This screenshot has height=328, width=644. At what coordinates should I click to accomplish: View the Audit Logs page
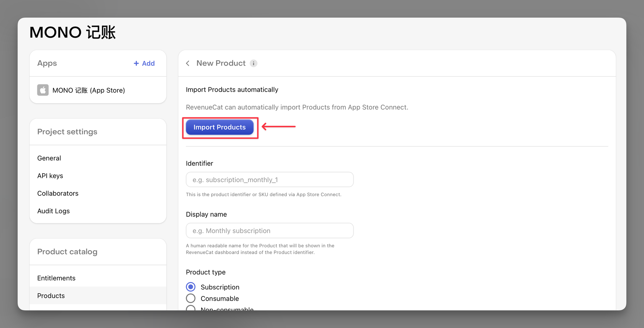(x=53, y=211)
